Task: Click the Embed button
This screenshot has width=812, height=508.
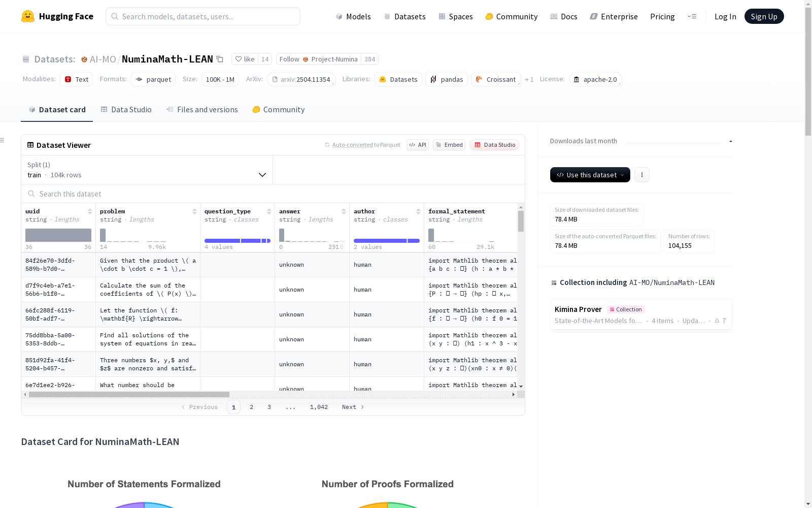Action: [449, 145]
